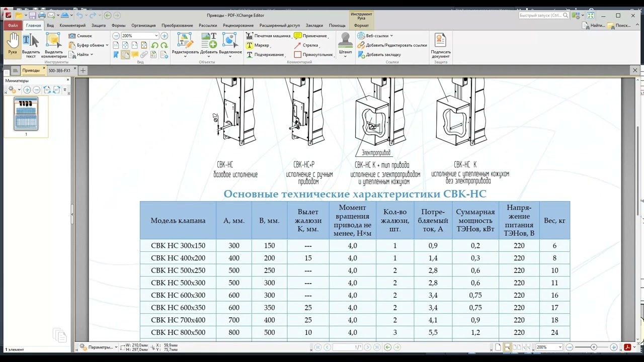Click Undo arrow in quick access toolbar

point(79,16)
